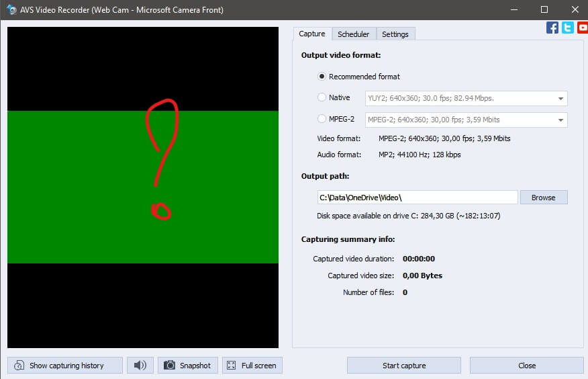The image size is (588, 379).
Task: Show capturing history
Action: point(65,366)
